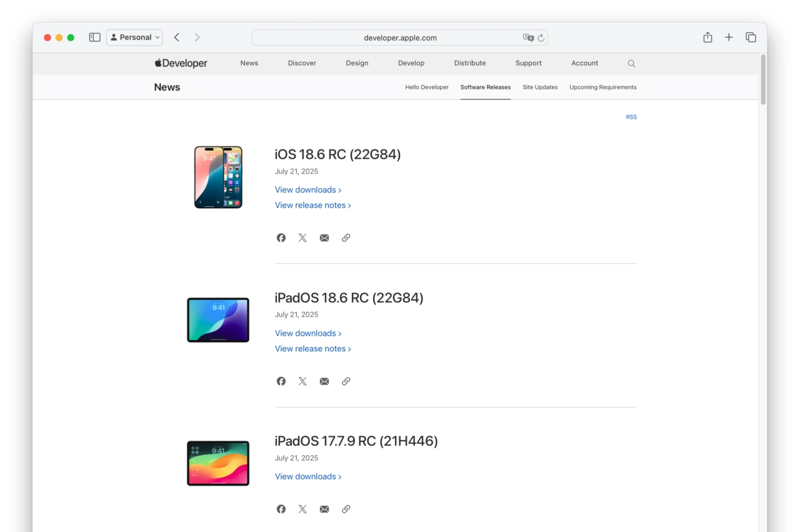Image resolution: width=800 pixels, height=532 pixels.
Task: Subscribe via the RSS link
Action: click(x=631, y=117)
